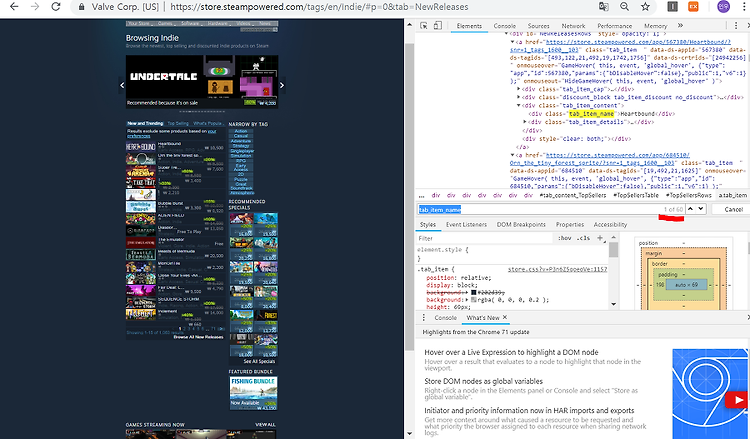The width and height of the screenshot is (750, 439).
Task: Expand the rgba background shorthand property
Action: click(x=467, y=300)
